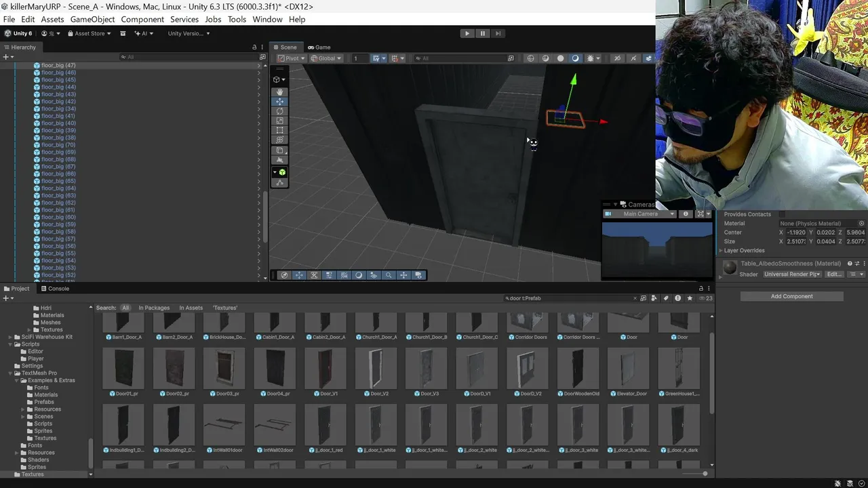Viewport: 868px width, 488px height.
Task: Select the Rect tool
Action: pos(280,130)
